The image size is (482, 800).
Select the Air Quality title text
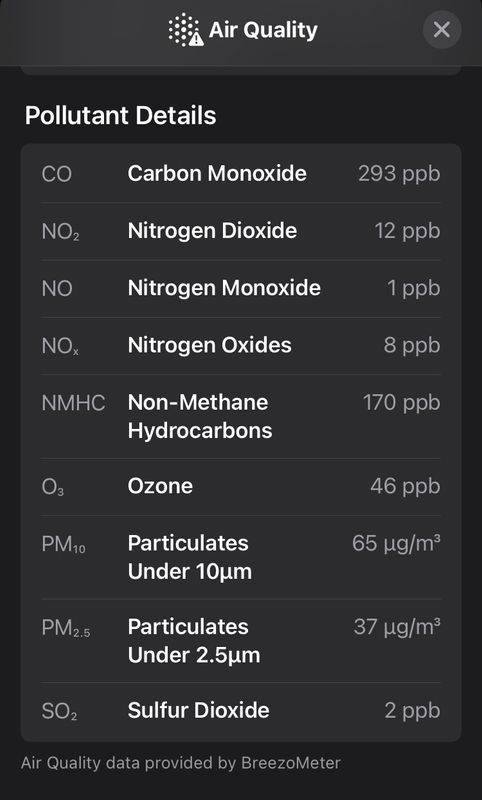[263, 30]
